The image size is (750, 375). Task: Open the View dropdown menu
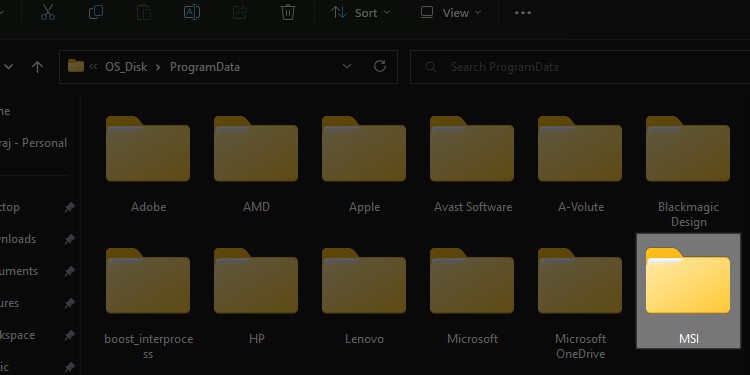[451, 13]
